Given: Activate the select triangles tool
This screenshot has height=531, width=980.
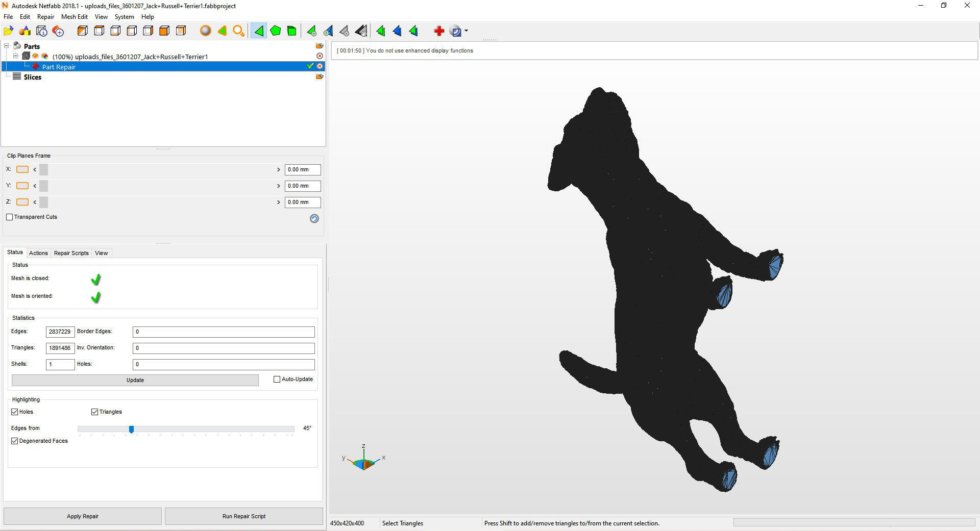Looking at the screenshot, I should pos(259,31).
